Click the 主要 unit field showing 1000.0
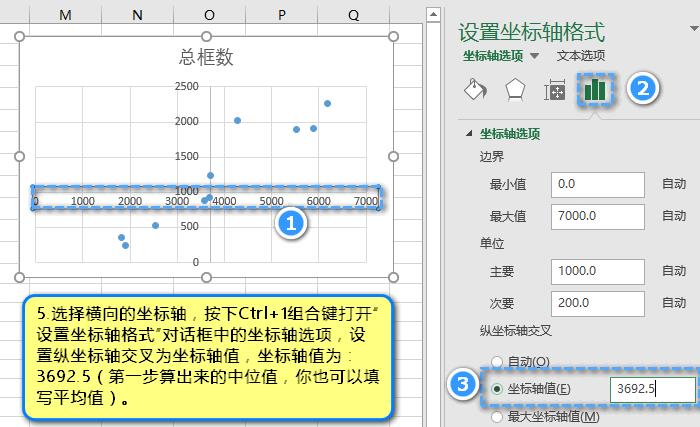700x427 pixels. point(597,271)
